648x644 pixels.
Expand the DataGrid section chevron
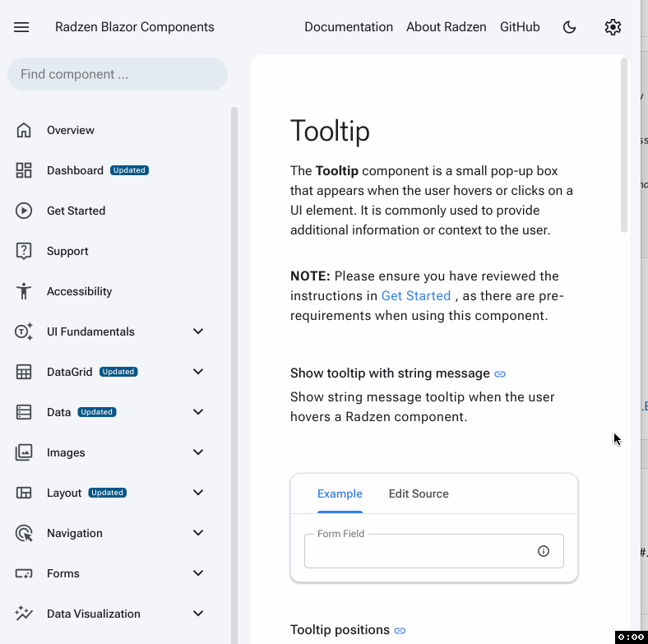click(x=198, y=372)
